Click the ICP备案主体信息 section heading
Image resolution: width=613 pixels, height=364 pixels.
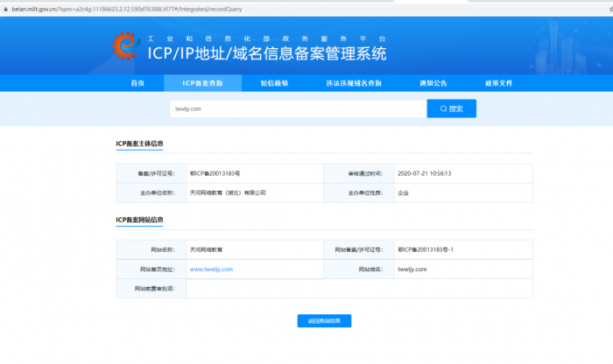(x=139, y=143)
